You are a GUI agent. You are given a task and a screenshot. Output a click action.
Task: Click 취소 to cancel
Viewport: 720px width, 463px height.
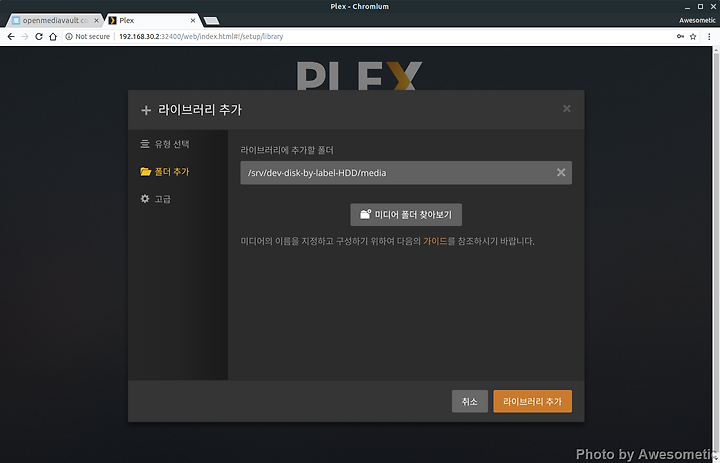470,401
